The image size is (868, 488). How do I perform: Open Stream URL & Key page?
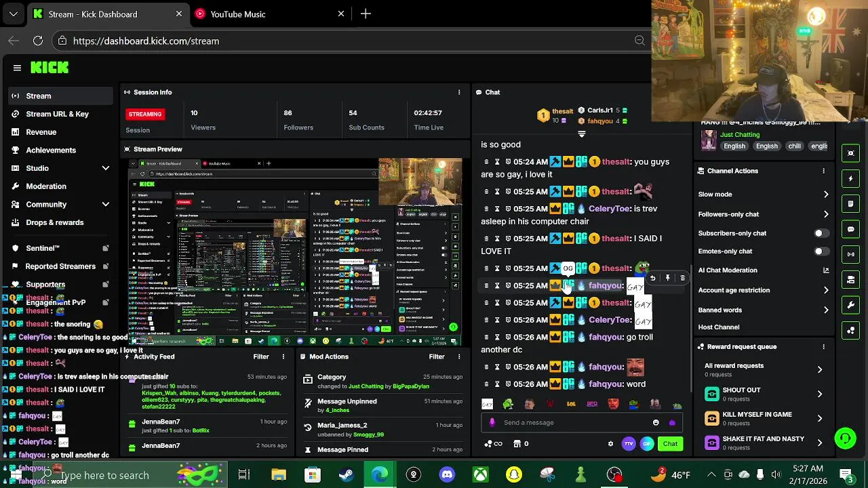click(x=57, y=114)
